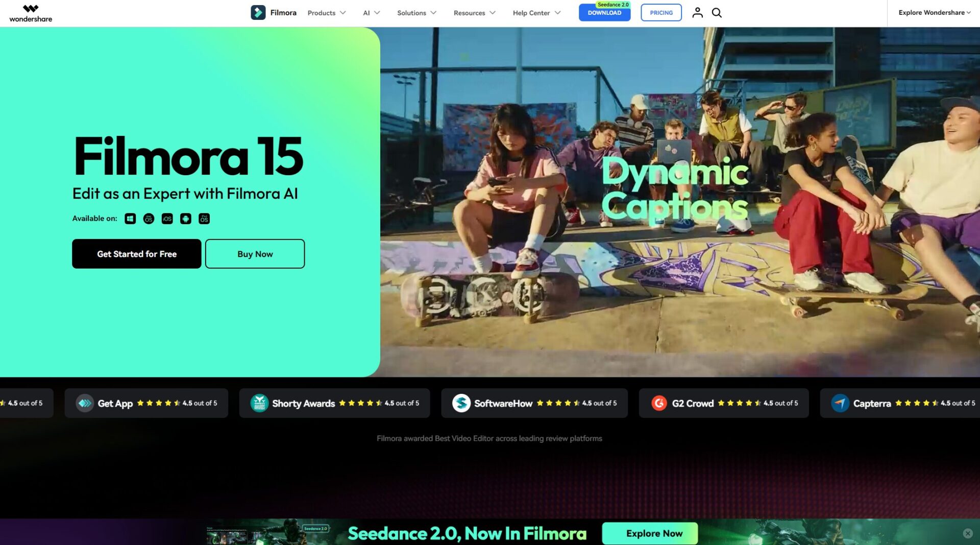980x545 pixels.
Task: Open the Solutions menu
Action: [x=416, y=13]
